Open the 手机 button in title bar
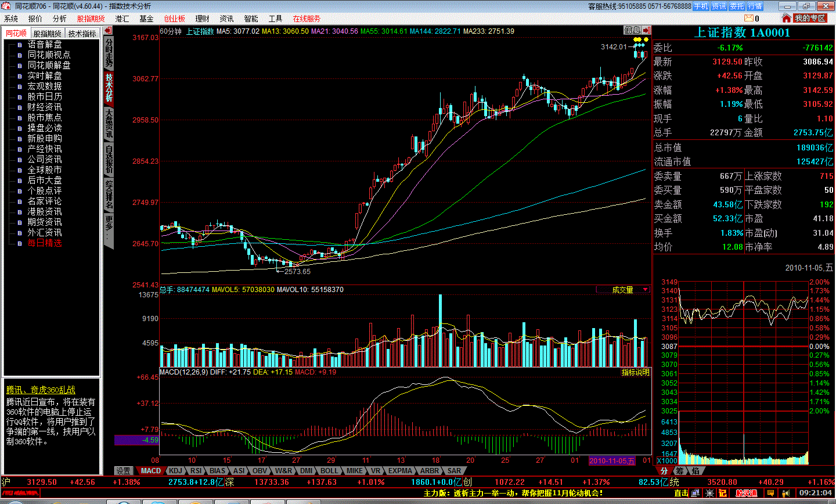836x504 pixels. pyautogui.click(x=701, y=6)
